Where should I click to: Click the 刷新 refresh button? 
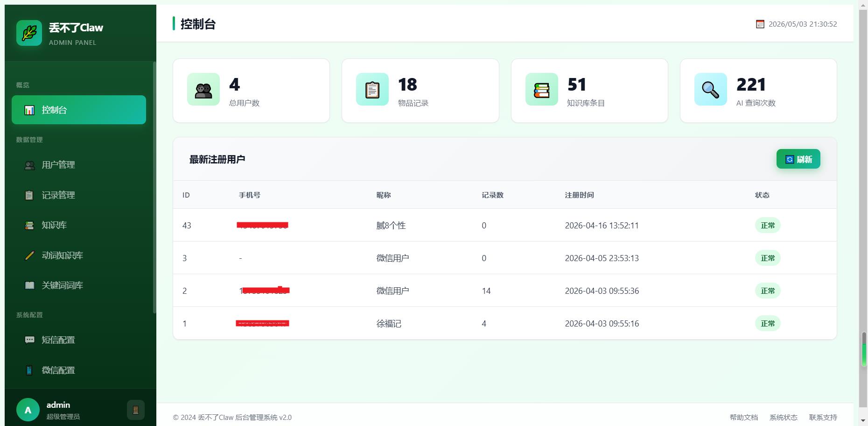(x=798, y=159)
